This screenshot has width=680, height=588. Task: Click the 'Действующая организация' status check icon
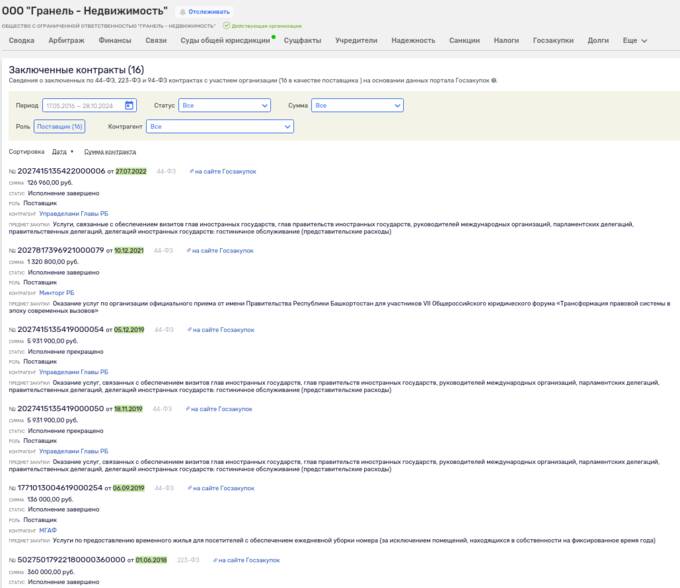click(225, 24)
